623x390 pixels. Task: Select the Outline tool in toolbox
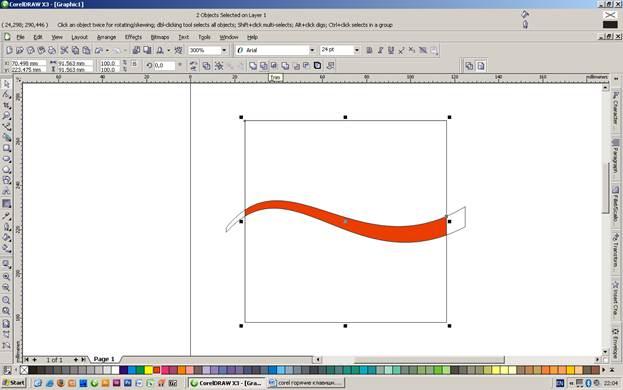(x=6, y=227)
